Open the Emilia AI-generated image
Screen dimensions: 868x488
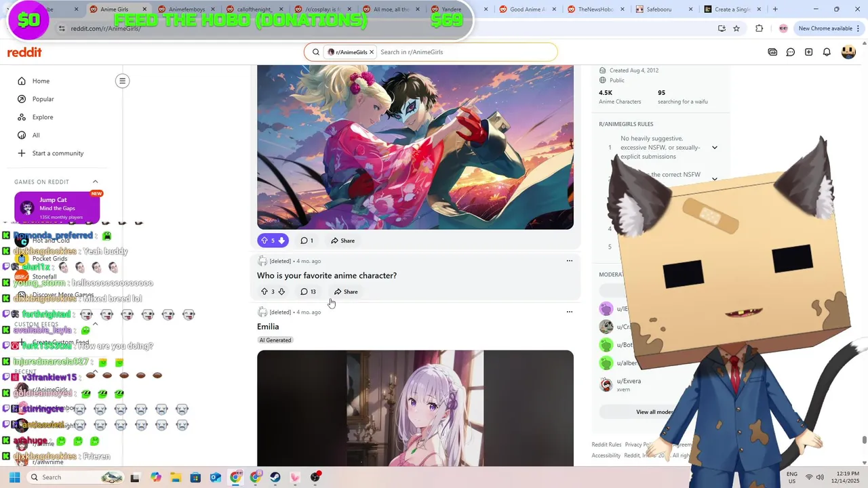click(415, 408)
